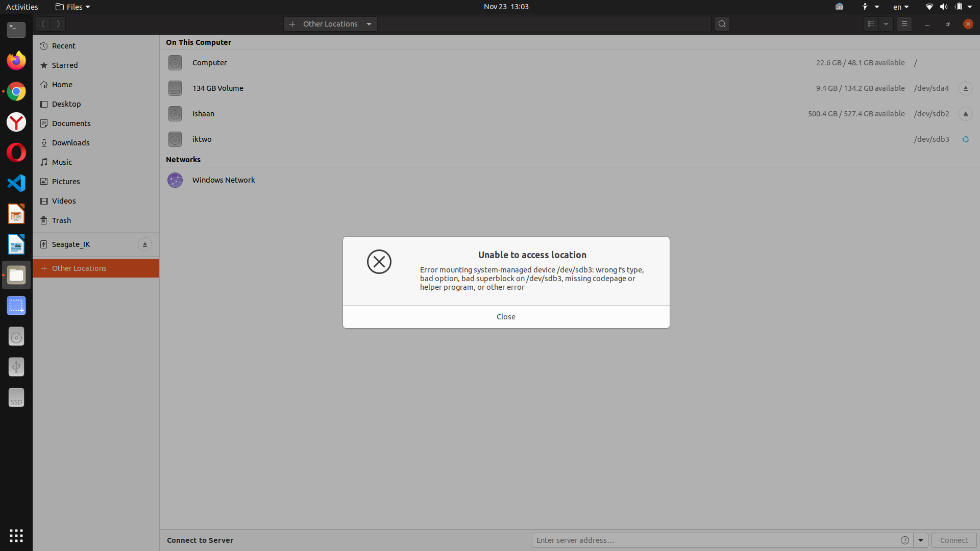This screenshot has height=551, width=980.
Task: Open Videos in the sidebar
Action: coord(96,201)
